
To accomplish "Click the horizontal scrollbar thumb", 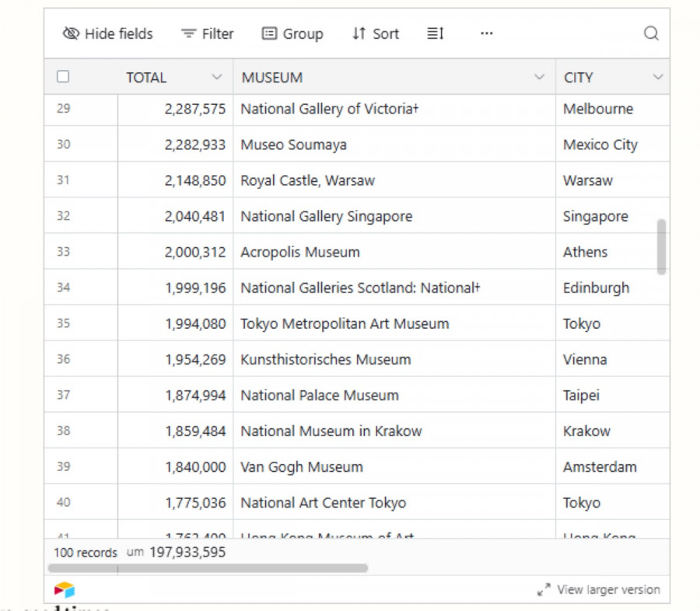I will 207,568.
